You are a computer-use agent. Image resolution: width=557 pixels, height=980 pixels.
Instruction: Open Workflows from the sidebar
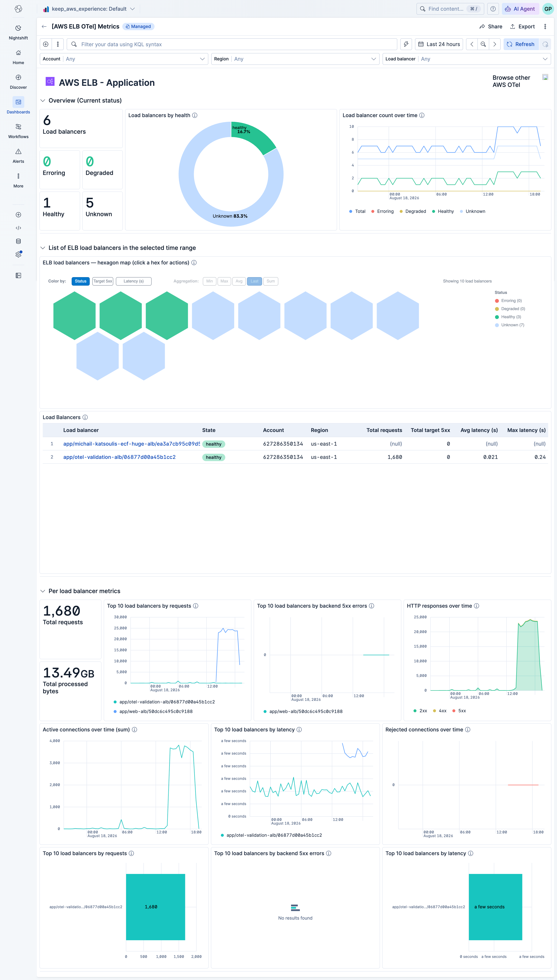(x=18, y=131)
